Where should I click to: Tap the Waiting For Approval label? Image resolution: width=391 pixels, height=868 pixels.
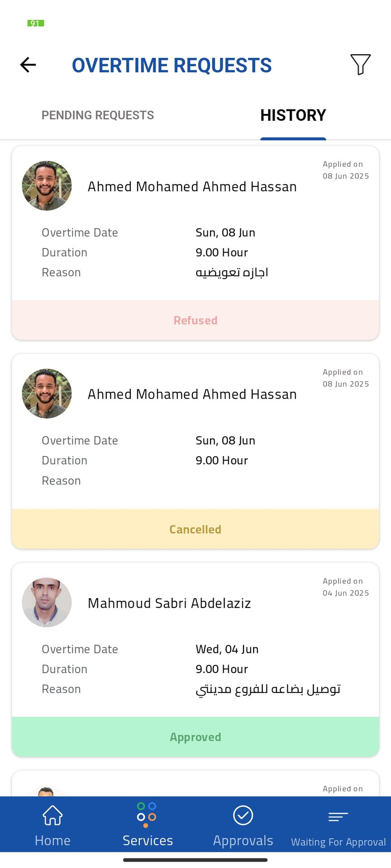tap(338, 842)
